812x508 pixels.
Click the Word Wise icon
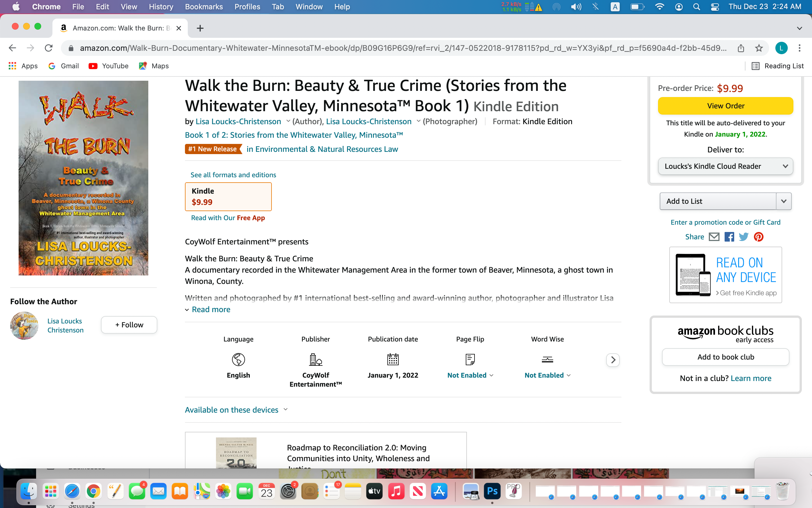coord(547,360)
